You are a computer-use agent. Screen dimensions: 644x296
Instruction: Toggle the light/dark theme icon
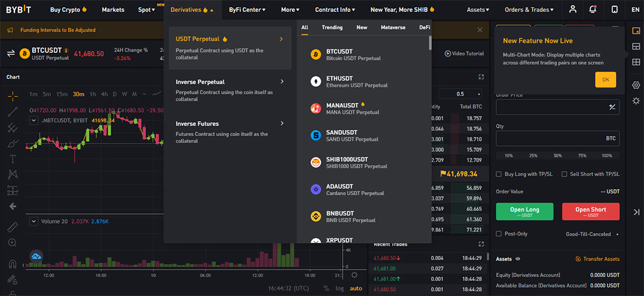636,101
